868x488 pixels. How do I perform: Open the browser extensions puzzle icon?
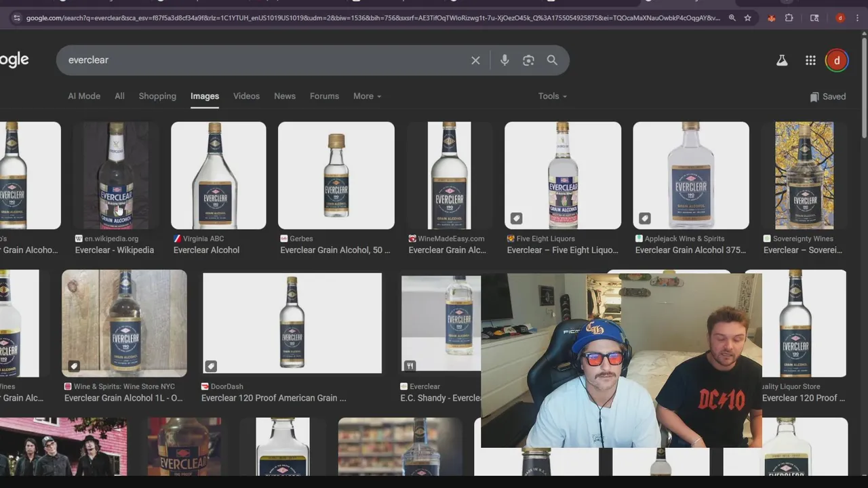click(789, 18)
